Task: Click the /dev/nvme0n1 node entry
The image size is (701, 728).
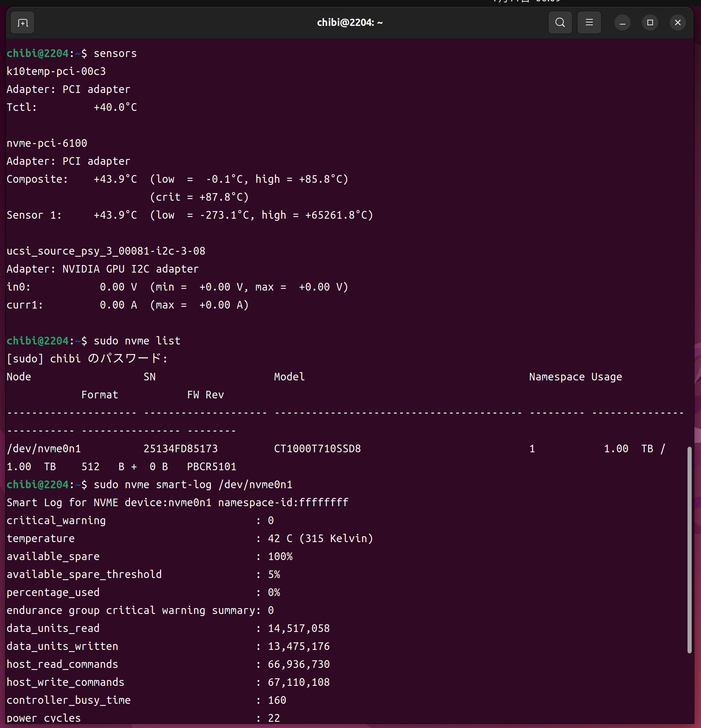Action: click(x=44, y=449)
